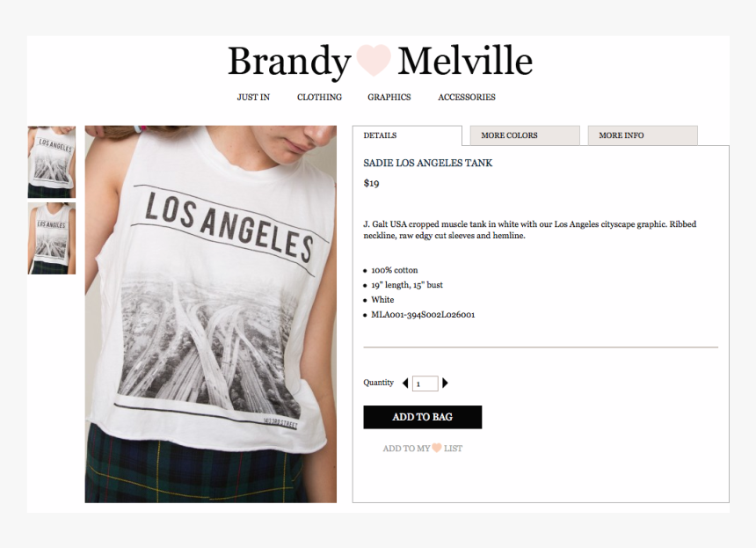Image resolution: width=756 pixels, height=548 pixels.
Task: Select the first product thumbnail
Action: (x=52, y=162)
